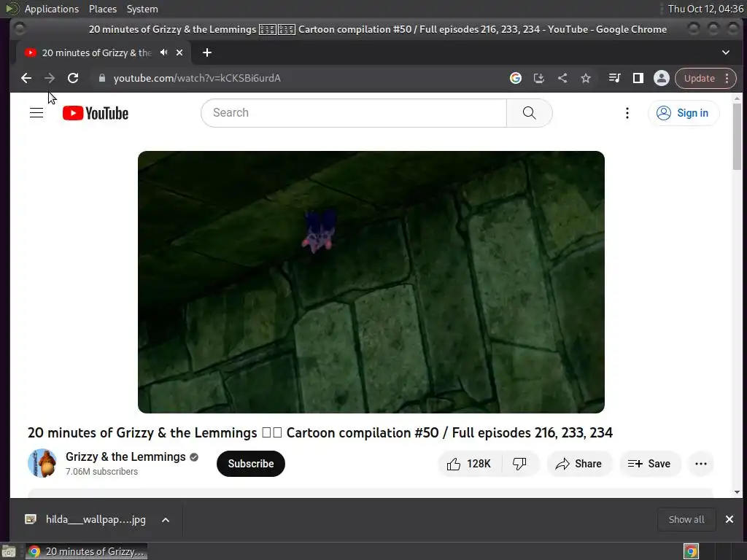Click Chrome icon in the bottom-right tray
The height and width of the screenshot is (560, 747).
click(691, 551)
